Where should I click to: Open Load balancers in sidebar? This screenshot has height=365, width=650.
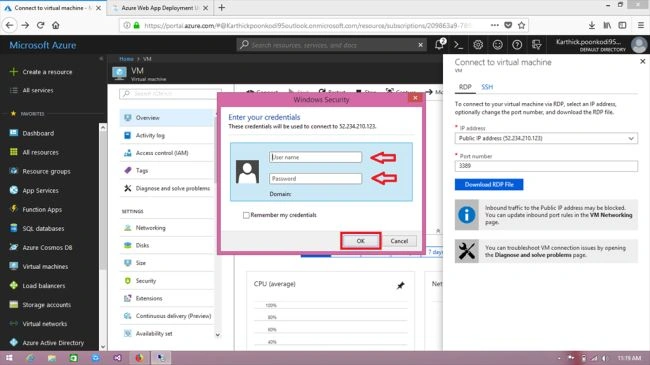point(44,286)
